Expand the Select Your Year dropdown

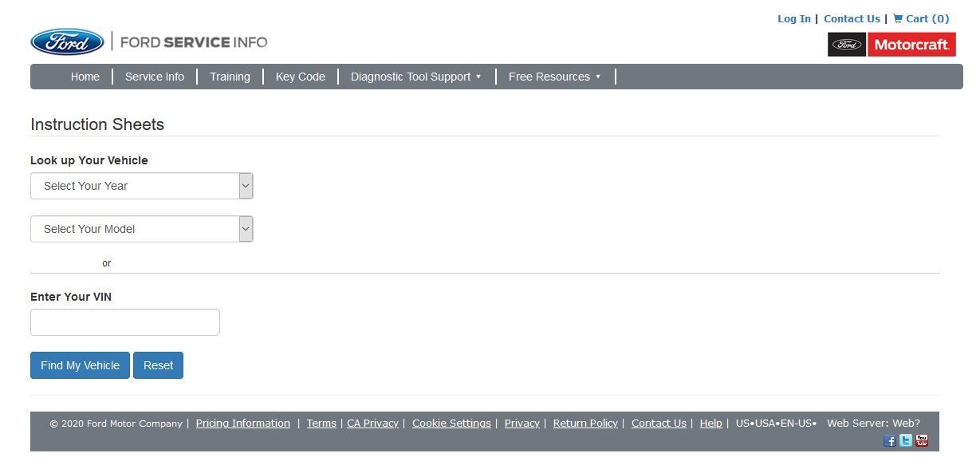click(142, 186)
